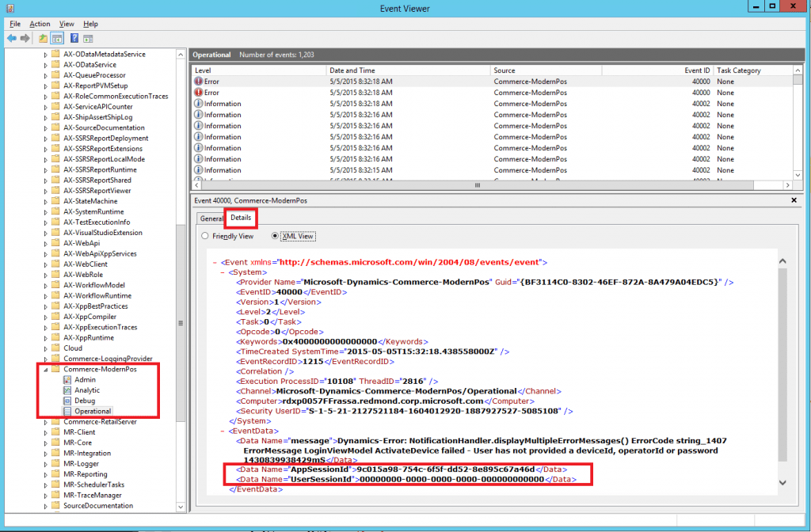Open the View menu
This screenshot has height=532, width=811.
coord(67,24)
